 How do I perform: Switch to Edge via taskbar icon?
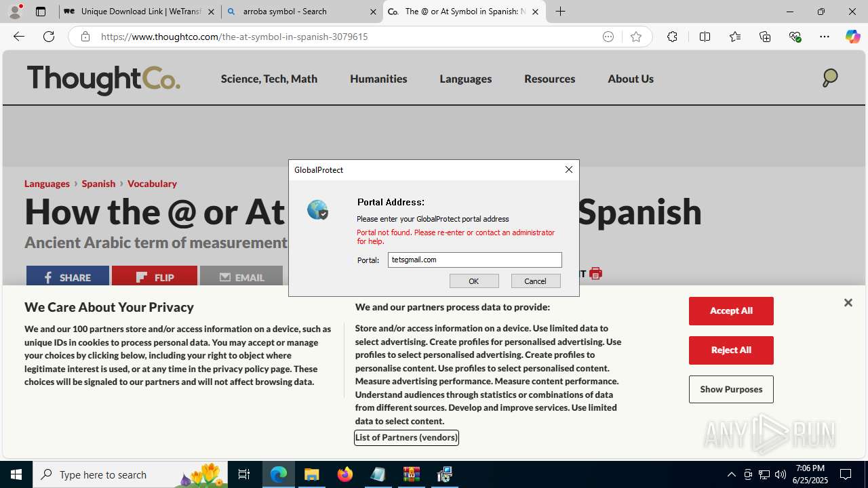279,474
